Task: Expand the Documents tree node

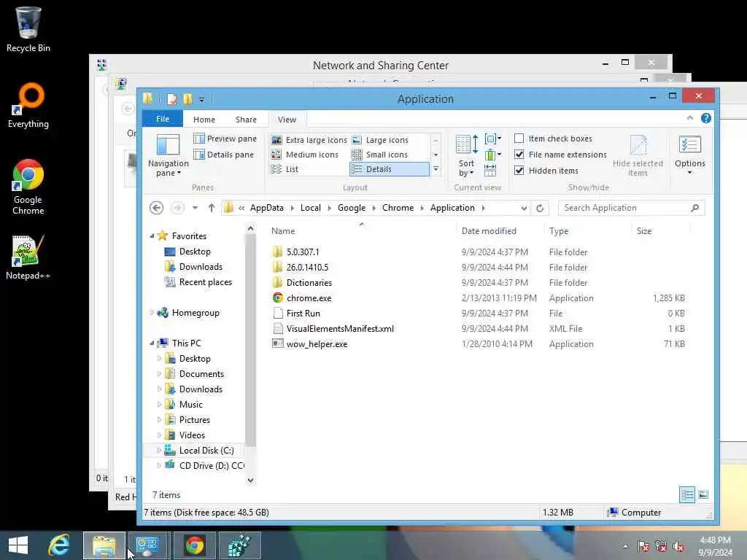Action: (159, 374)
